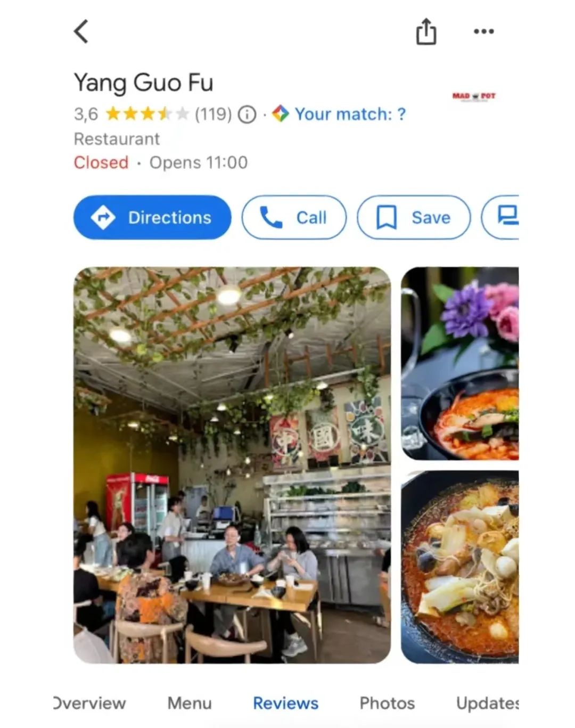The image size is (575, 728).
Task: Open the Updates tab
Action: (x=487, y=703)
